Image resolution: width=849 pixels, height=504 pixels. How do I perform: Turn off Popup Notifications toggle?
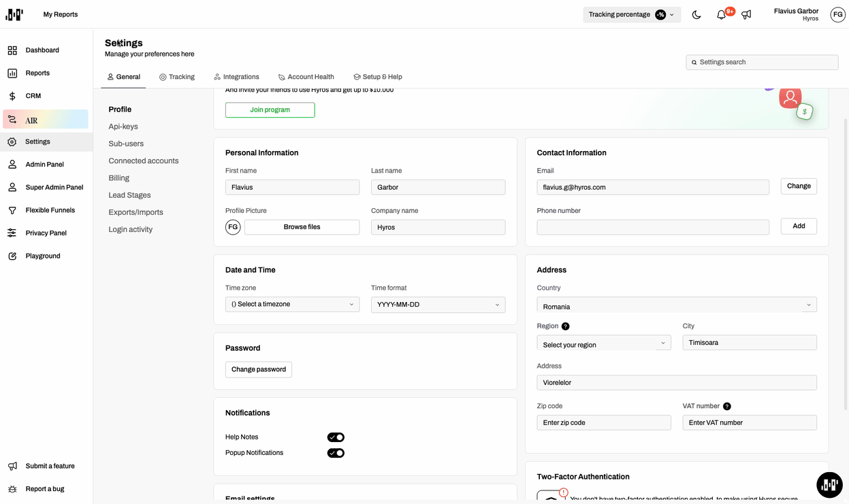click(x=336, y=453)
